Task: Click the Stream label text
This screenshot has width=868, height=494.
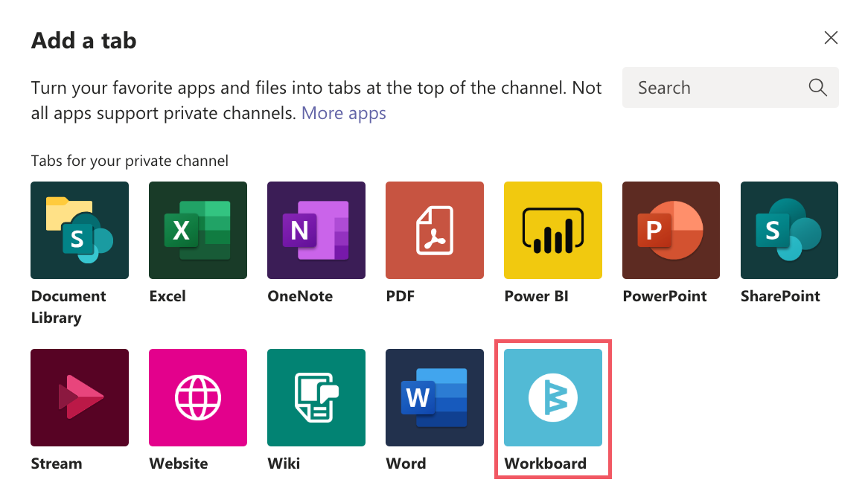Action: coord(57,463)
